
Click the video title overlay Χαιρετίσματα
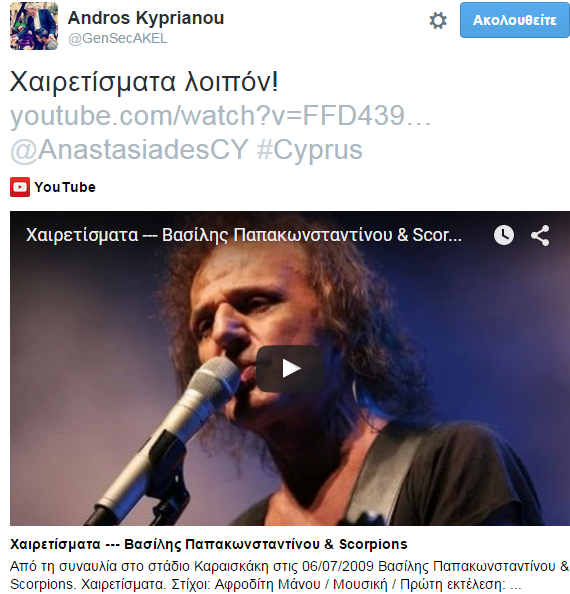(x=244, y=235)
